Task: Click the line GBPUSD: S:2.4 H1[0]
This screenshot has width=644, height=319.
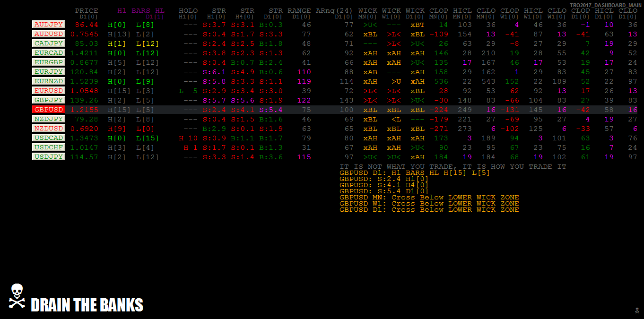Action: 384,179
